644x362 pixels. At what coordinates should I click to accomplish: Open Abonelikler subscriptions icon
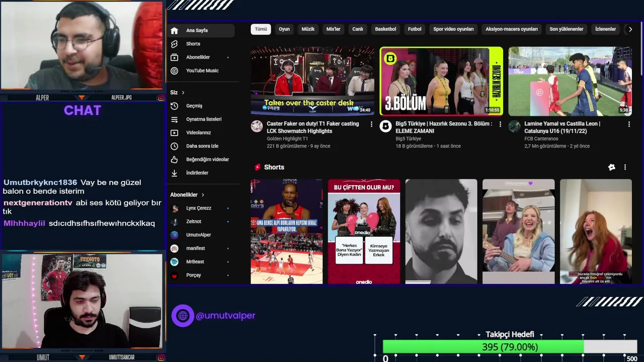[174, 57]
